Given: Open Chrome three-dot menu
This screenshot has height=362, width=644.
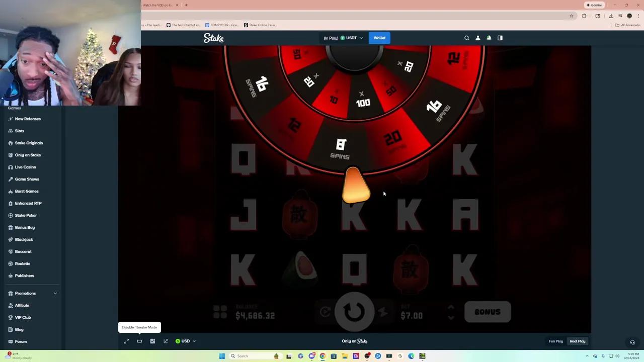Looking at the screenshot, I should pyautogui.click(x=638, y=16).
